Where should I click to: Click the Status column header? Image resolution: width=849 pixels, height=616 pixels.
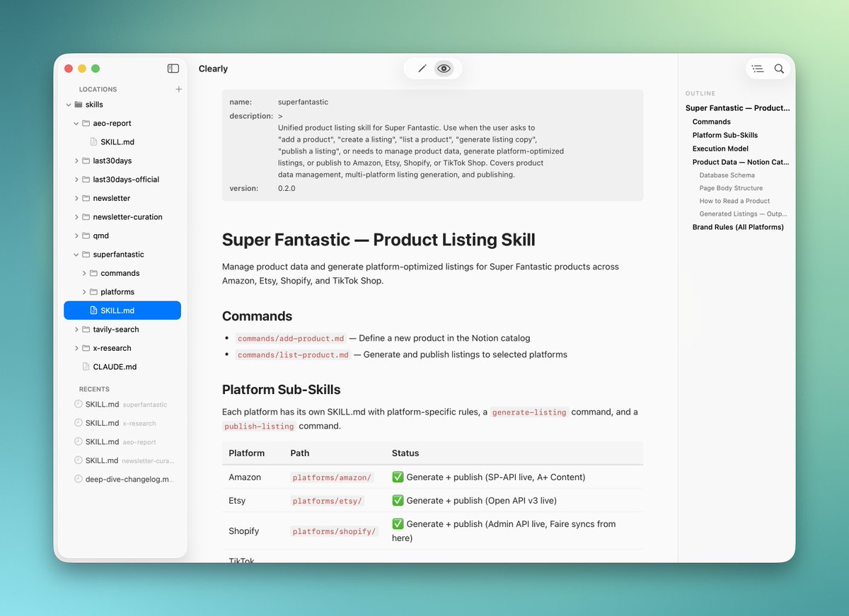405,453
